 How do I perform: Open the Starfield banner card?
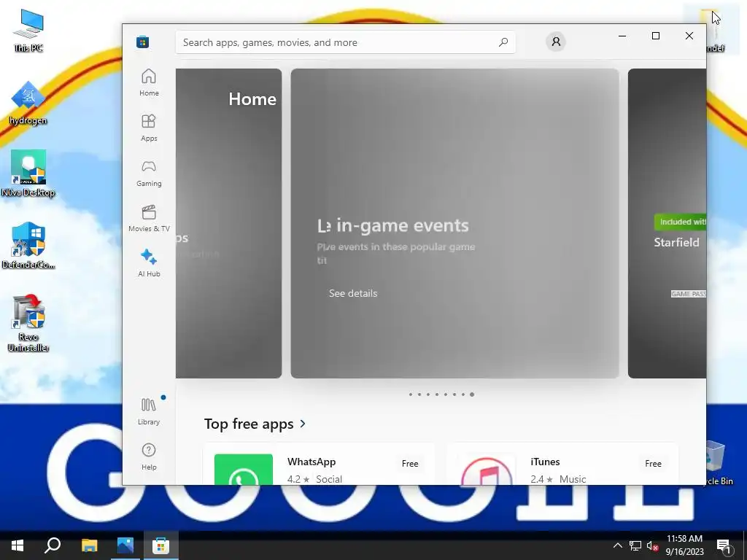point(667,223)
